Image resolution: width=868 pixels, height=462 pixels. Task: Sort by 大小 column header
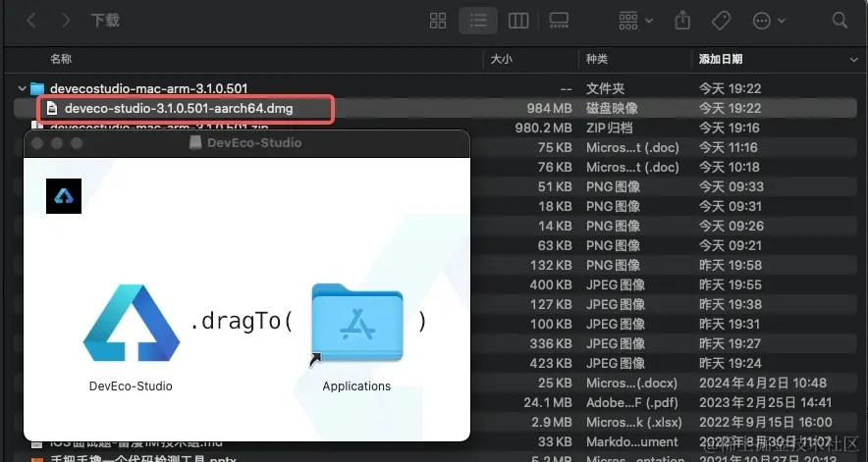pyautogui.click(x=502, y=59)
